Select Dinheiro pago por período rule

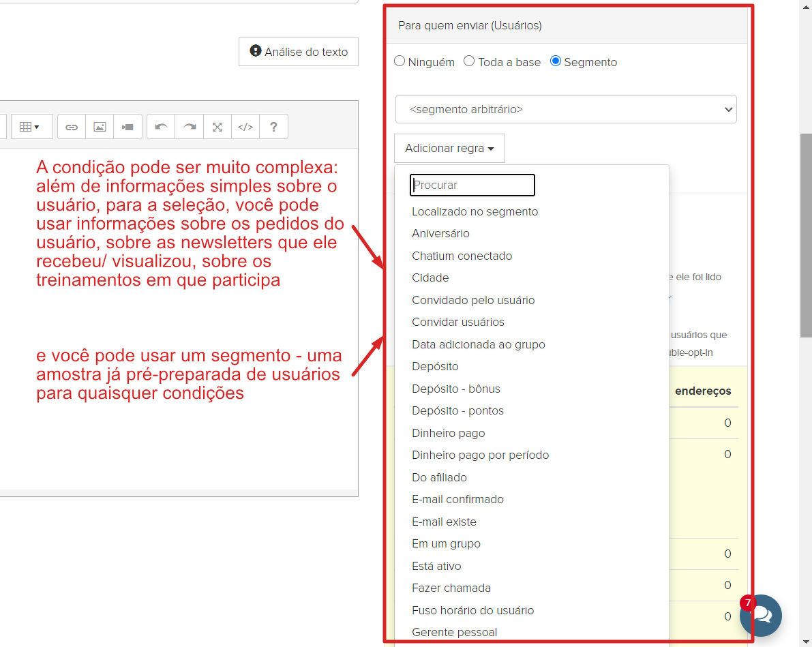pyautogui.click(x=480, y=455)
